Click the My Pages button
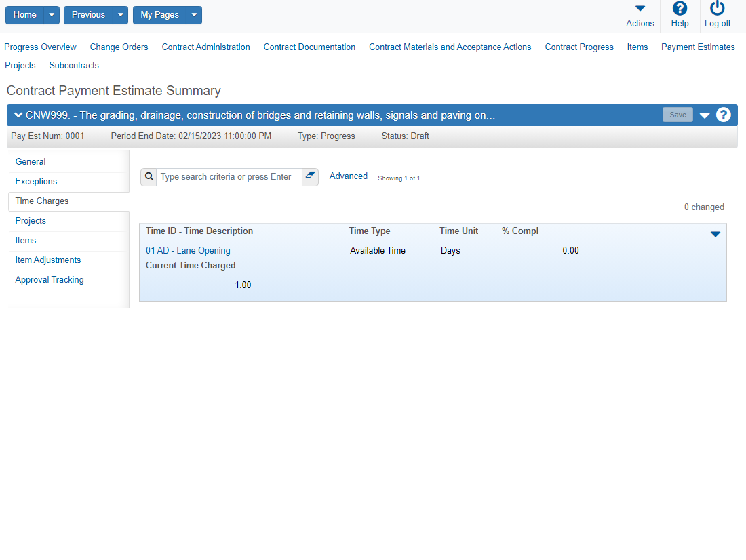The width and height of the screenshot is (746, 560). [160, 15]
